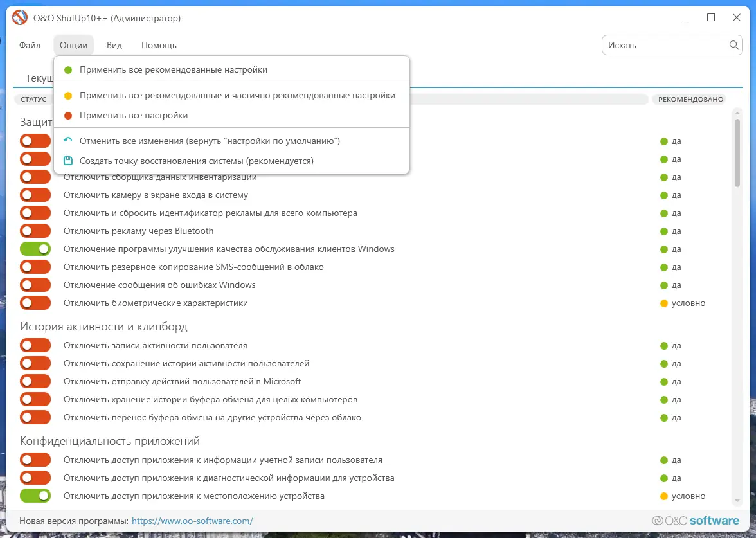Enable 'Отключить резервное копирование SMS-сообщений' switch
756x538 pixels.
[x=35, y=267]
